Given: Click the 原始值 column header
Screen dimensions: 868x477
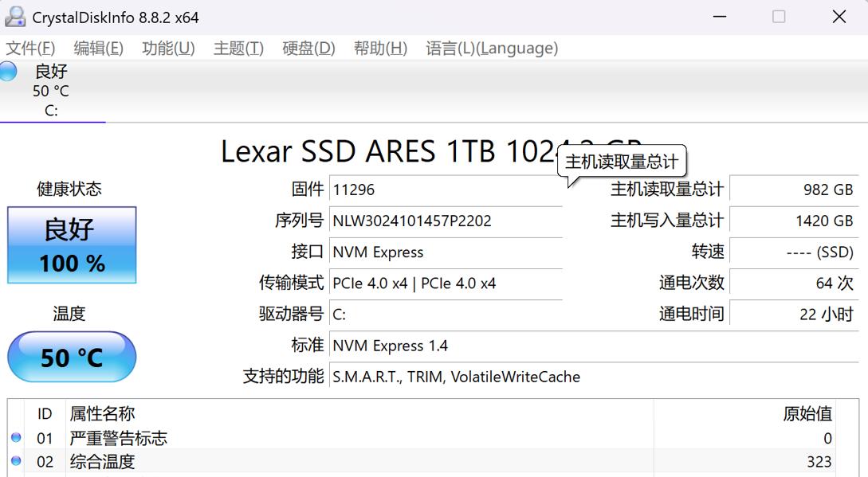Looking at the screenshot, I should coord(807,414).
